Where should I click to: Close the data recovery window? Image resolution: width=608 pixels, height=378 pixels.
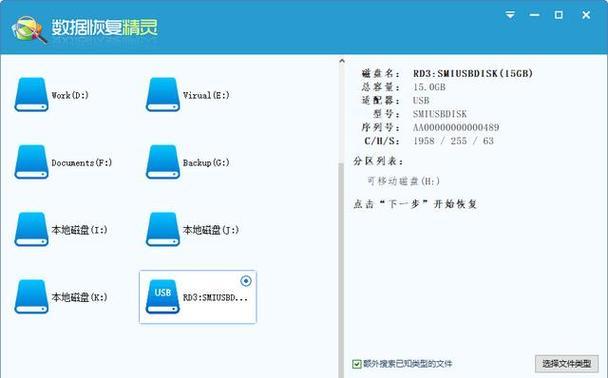pos(586,15)
